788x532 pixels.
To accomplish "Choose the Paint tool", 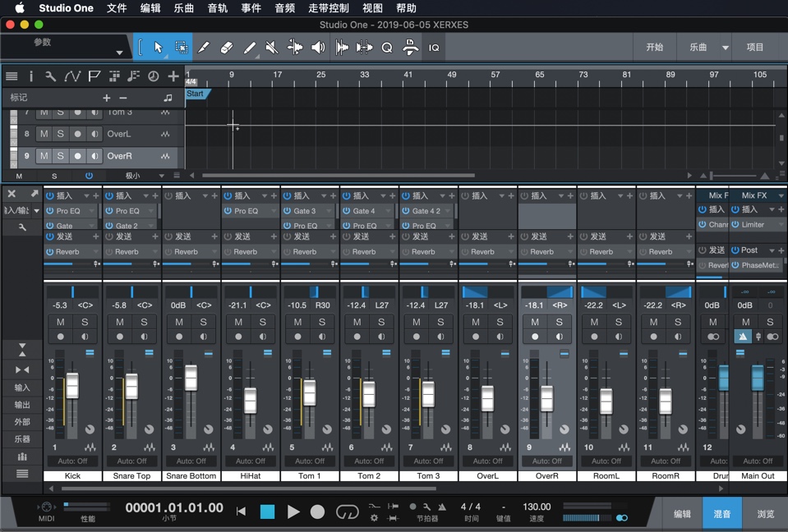I will (249, 47).
